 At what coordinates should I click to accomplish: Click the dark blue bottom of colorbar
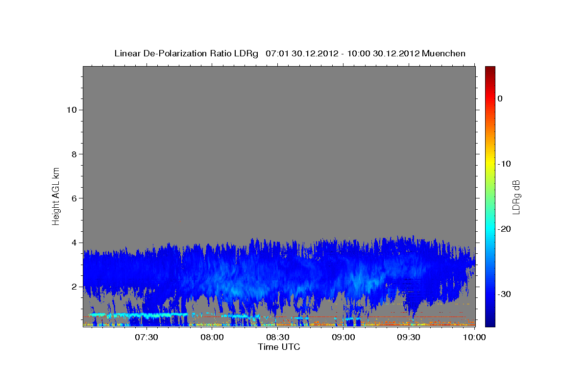click(x=490, y=321)
